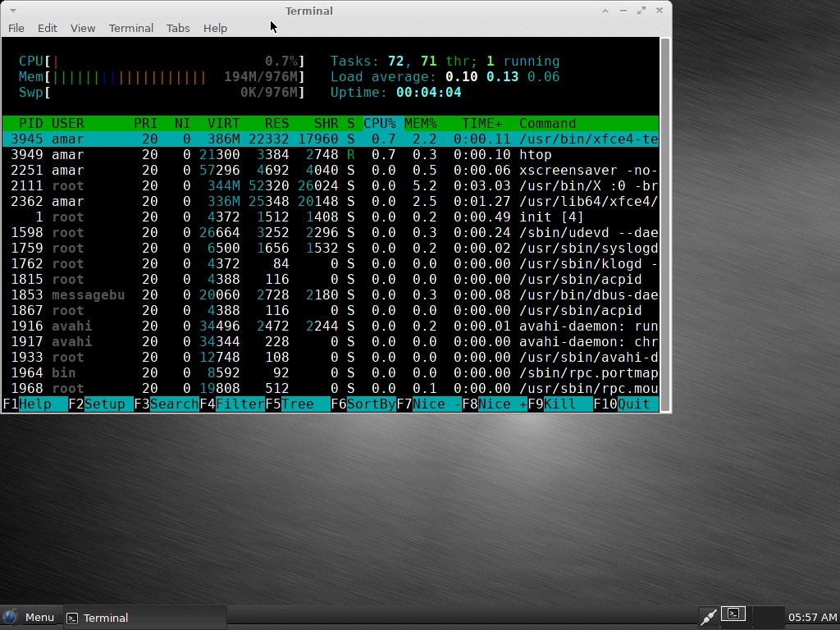Select avahi-daemon running row 1916

331,326
